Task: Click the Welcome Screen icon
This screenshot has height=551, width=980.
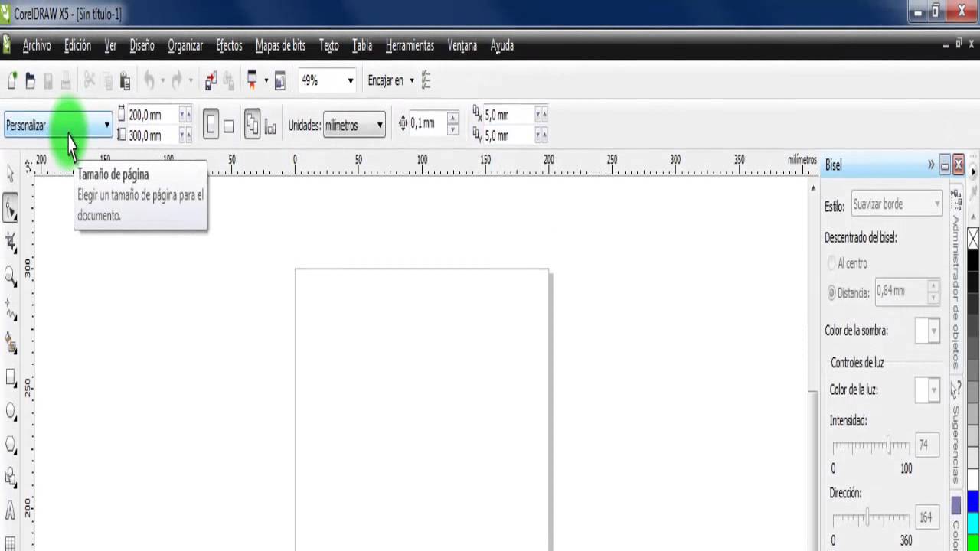Action: (280, 80)
